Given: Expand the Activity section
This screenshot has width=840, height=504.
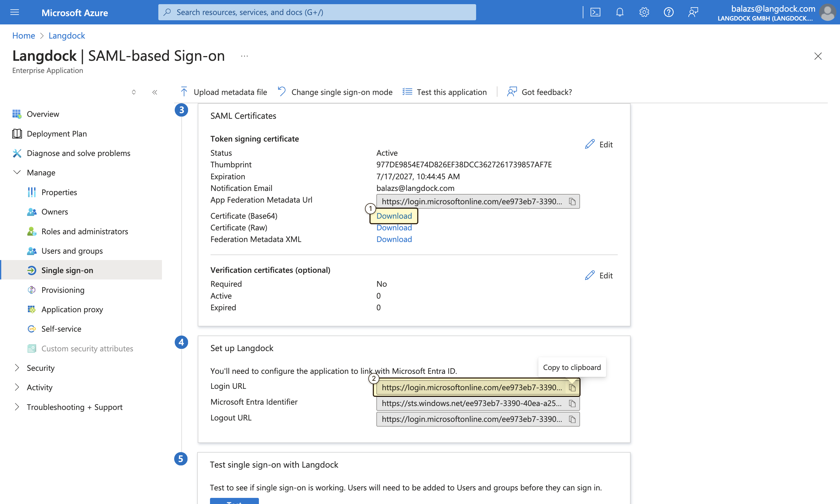Looking at the screenshot, I should (17, 387).
